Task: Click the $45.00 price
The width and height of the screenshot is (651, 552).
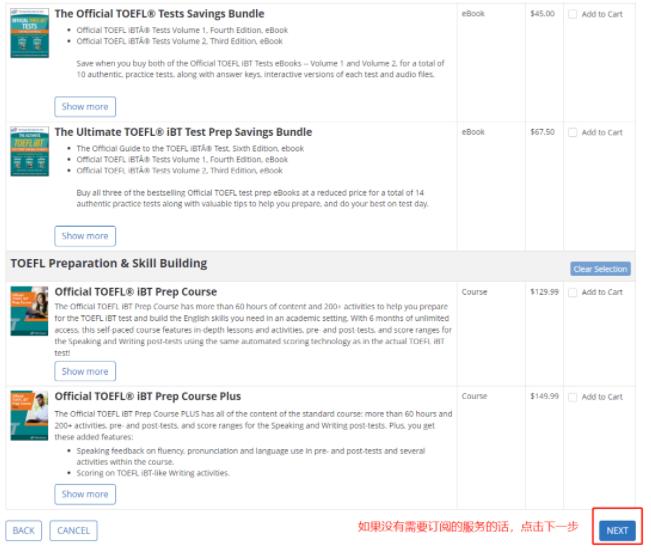Action: pos(542,14)
